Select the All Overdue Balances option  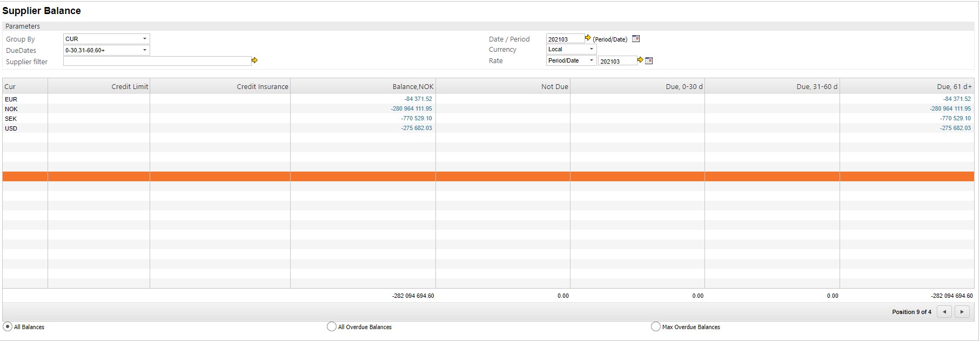tap(332, 326)
